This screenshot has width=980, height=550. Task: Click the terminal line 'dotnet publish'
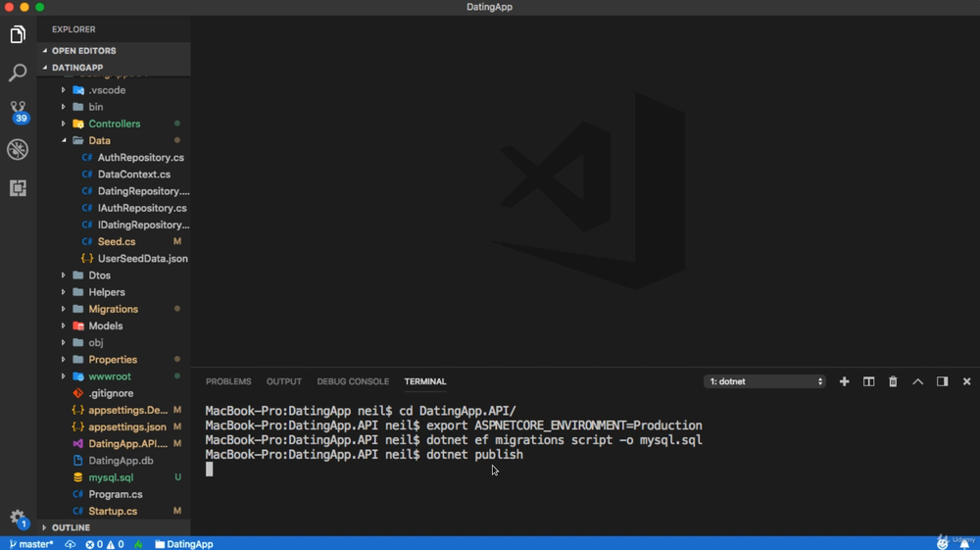pos(474,455)
